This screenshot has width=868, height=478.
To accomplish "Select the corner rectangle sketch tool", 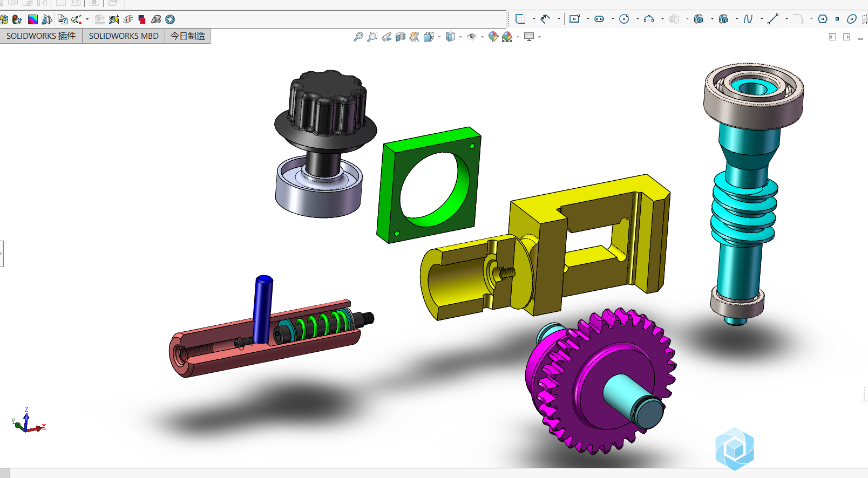I will point(574,19).
